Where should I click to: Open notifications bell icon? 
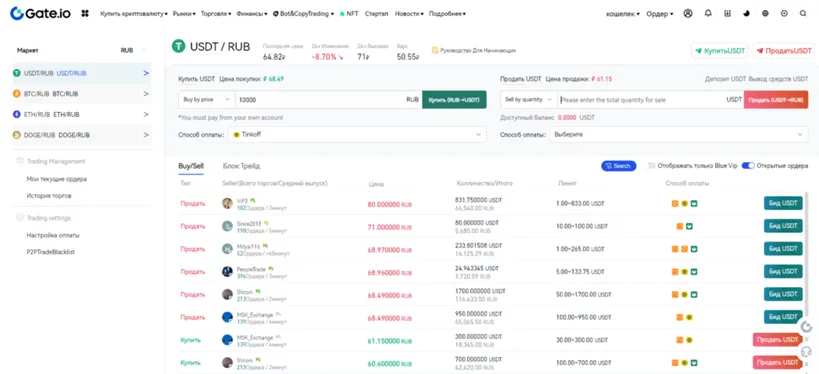708,14
